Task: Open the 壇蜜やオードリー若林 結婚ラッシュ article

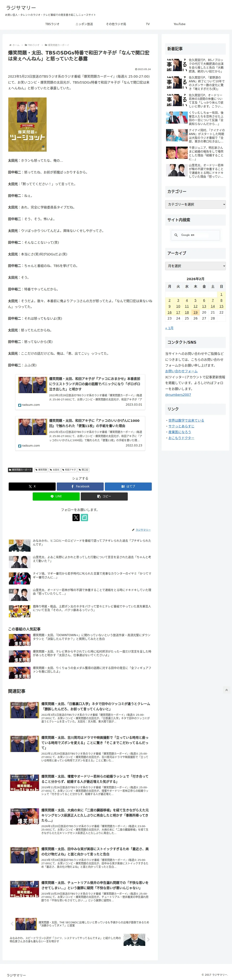Action: click(x=80, y=785)
